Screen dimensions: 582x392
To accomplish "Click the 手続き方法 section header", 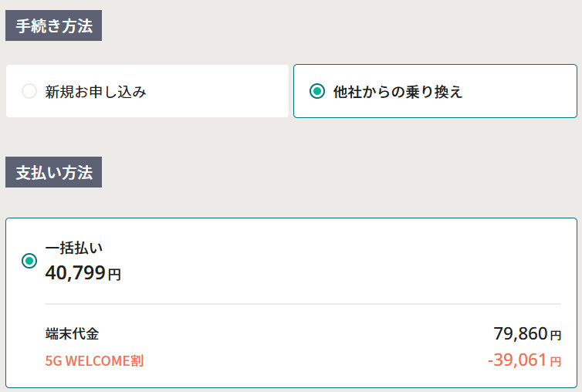I will 54,25.
